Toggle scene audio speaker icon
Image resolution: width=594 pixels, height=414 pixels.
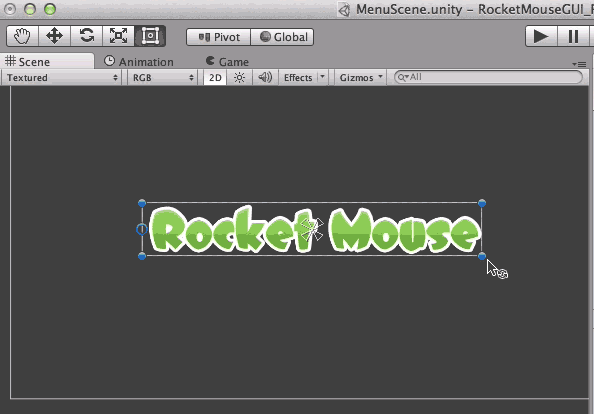coord(265,78)
